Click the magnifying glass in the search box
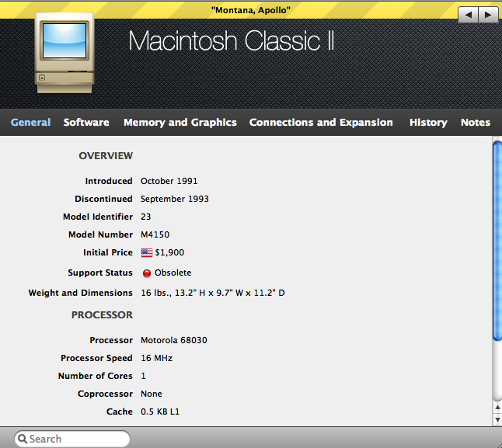The height and width of the screenshot is (448, 502). [x=23, y=439]
